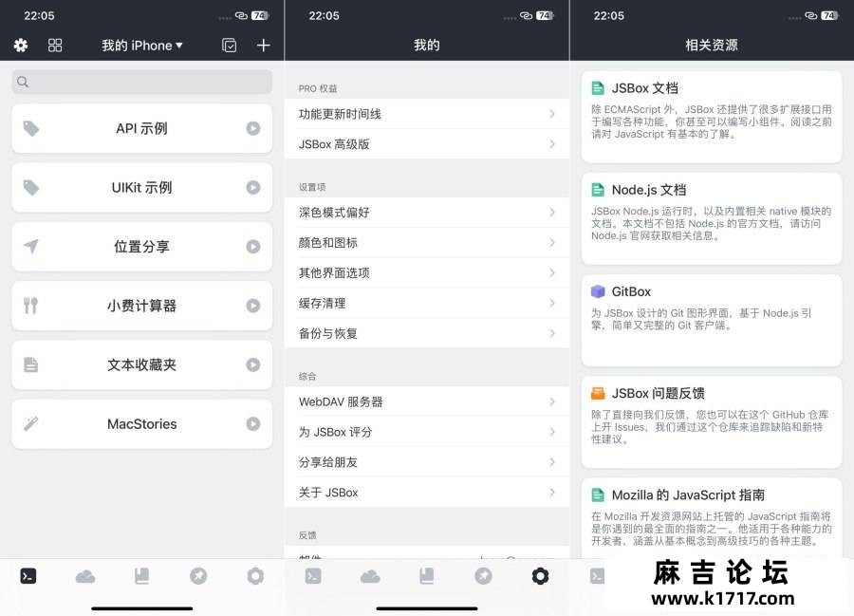Select compass tab in second screen's tab bar
This screenshot has height=616, width=854.
[483, 576]
